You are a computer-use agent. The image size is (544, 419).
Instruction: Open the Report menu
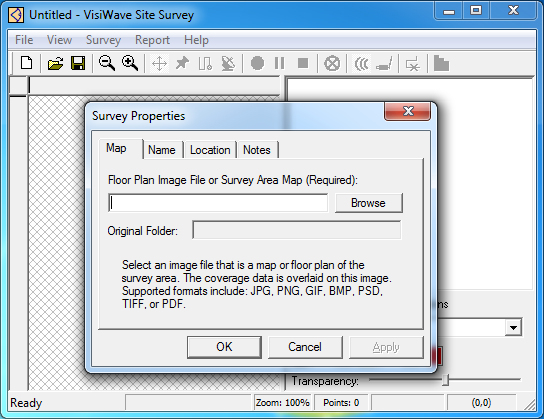click(x=152, y=40)
